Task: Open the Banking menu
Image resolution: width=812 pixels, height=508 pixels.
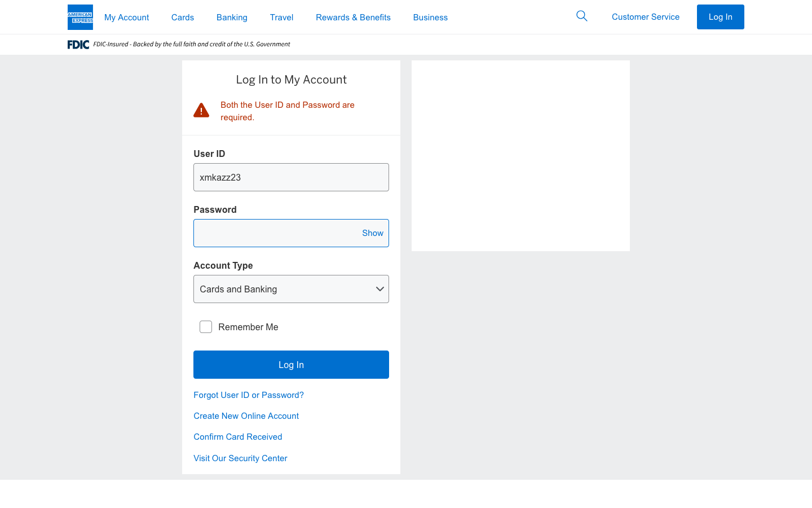Action: tap(232, 17)
